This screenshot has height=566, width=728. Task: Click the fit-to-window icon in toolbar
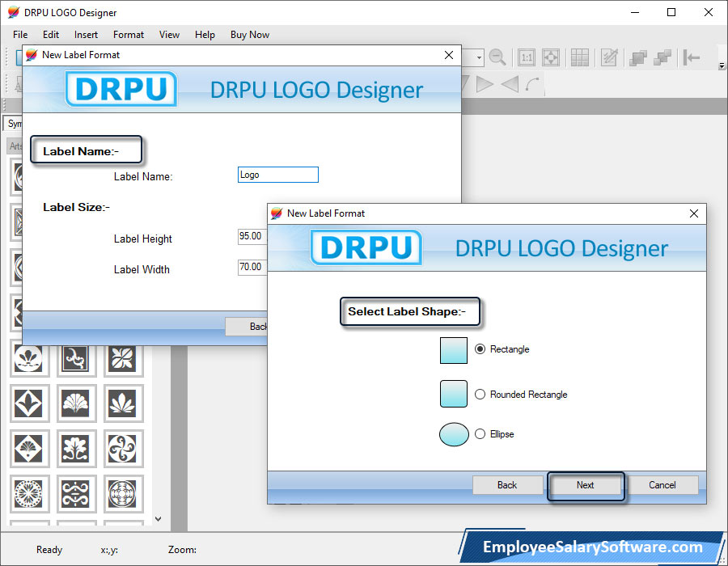[551, 57]
